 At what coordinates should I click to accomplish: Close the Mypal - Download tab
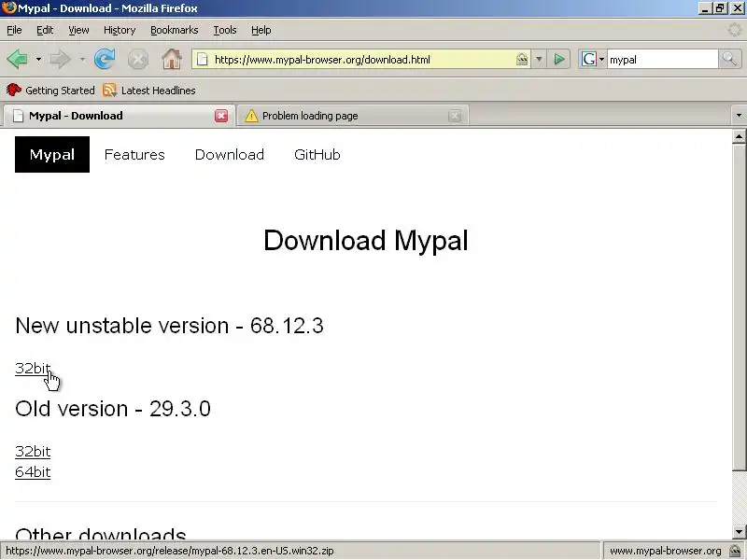[221, 116]
